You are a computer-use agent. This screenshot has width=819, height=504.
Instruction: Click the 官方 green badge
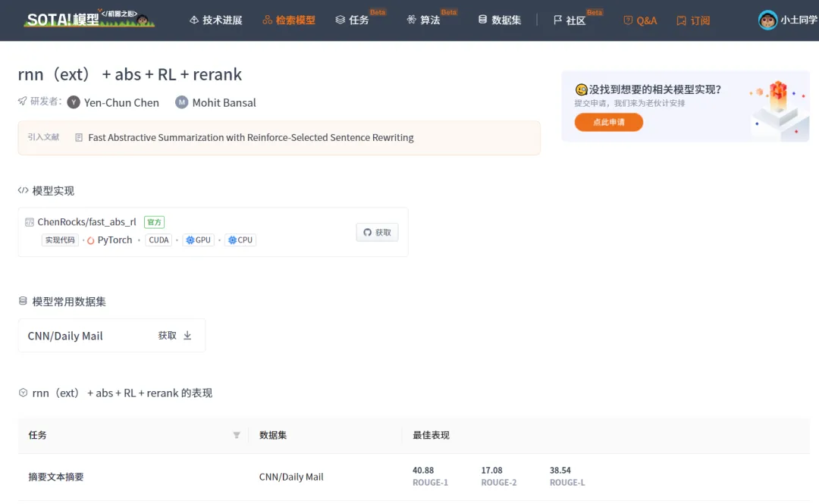tap(154, 222)
